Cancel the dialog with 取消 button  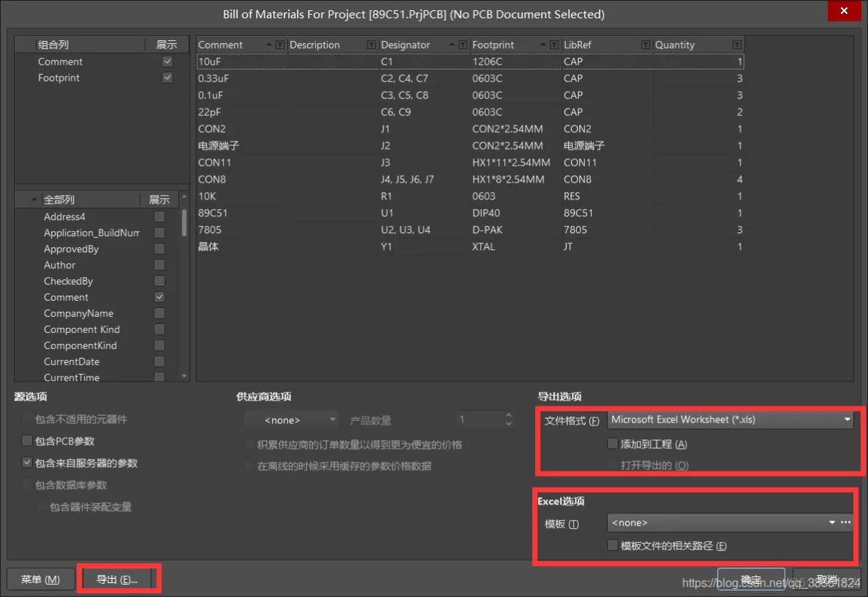click(x=826, y=579)
